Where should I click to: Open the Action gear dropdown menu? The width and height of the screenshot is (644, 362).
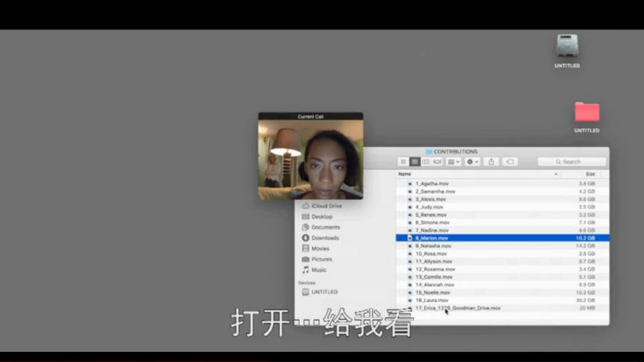coord(473,162)
